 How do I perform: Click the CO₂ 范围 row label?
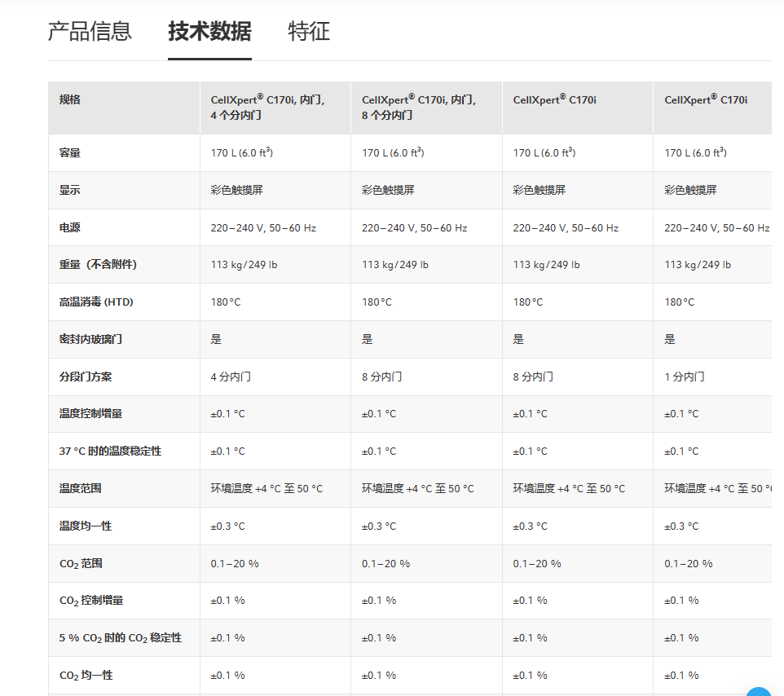click(81, 563)
